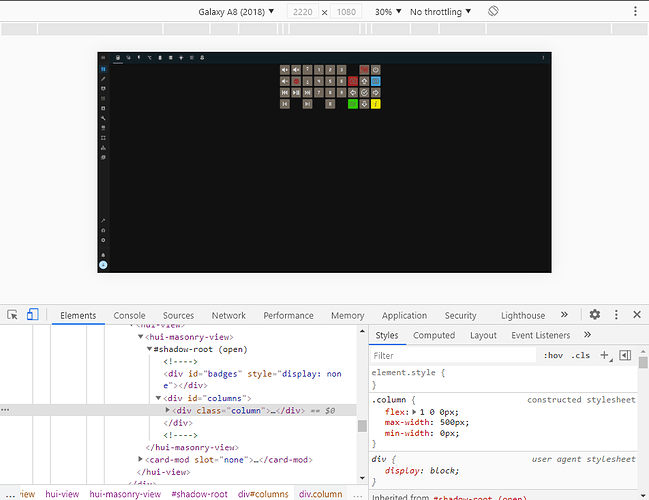Collapse the #shadow-root (open) node
The height and width of the screenshot is (500, 649).
coord(149,349)
